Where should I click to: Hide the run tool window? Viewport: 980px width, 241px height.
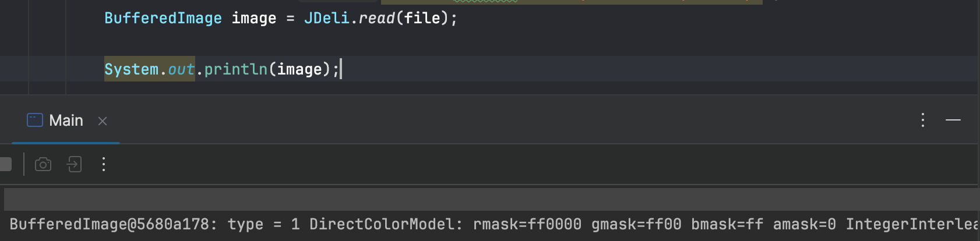click(953, 120)
